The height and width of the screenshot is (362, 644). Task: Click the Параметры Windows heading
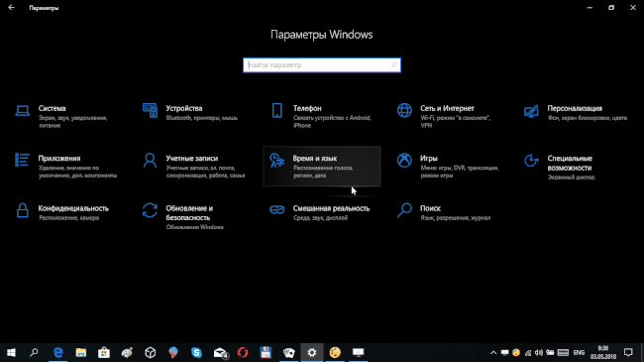(322, 35)
